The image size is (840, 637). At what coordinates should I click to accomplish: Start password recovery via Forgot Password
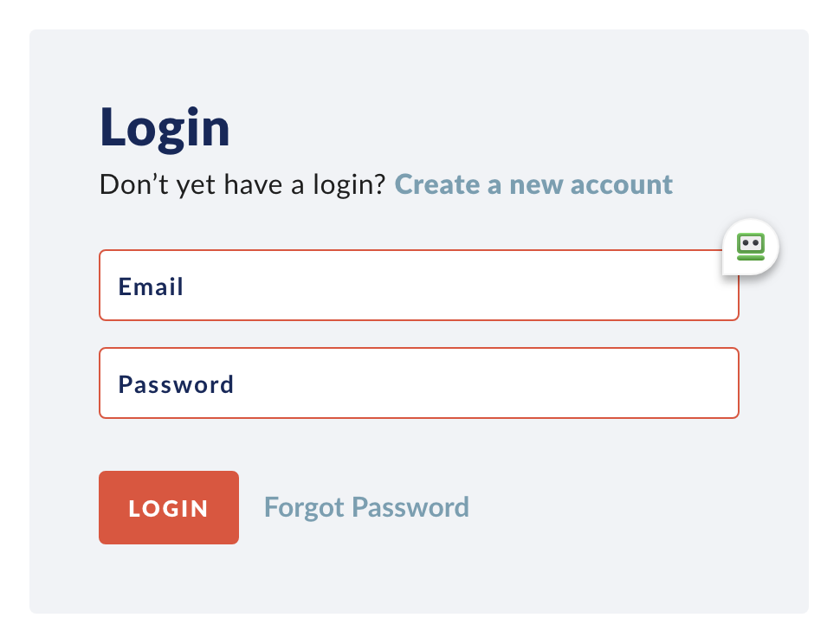366,507
